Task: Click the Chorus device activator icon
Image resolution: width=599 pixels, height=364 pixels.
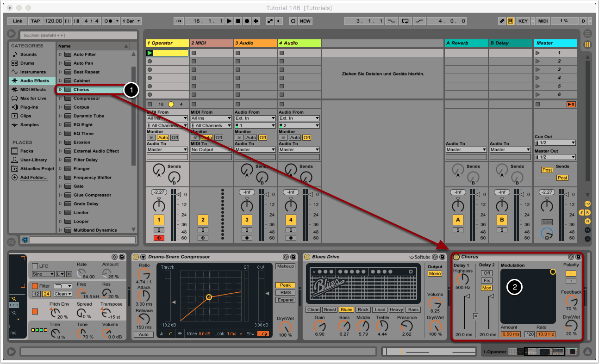Action: (456, 257)
